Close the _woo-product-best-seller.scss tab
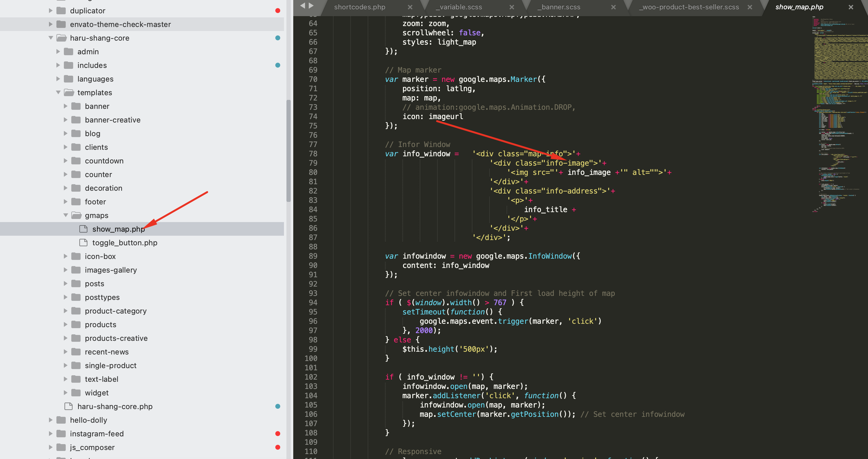Screen dimensions: 868x459 pos(750,7)
